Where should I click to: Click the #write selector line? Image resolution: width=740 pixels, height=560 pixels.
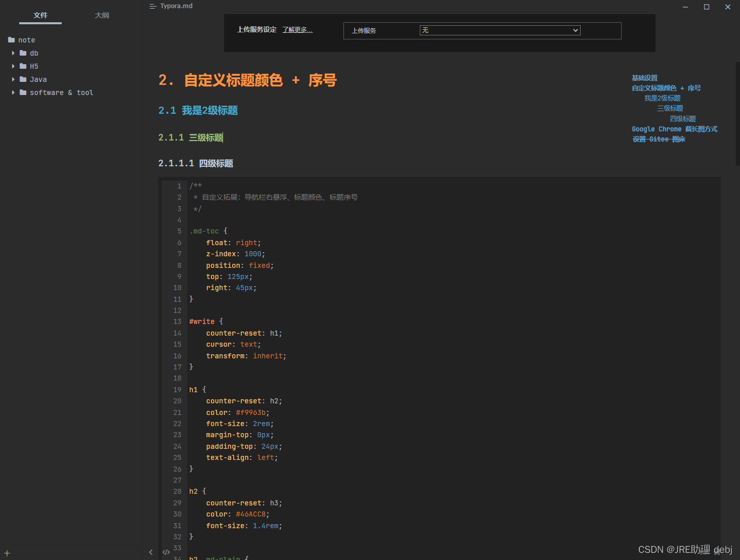coord(206,321)
